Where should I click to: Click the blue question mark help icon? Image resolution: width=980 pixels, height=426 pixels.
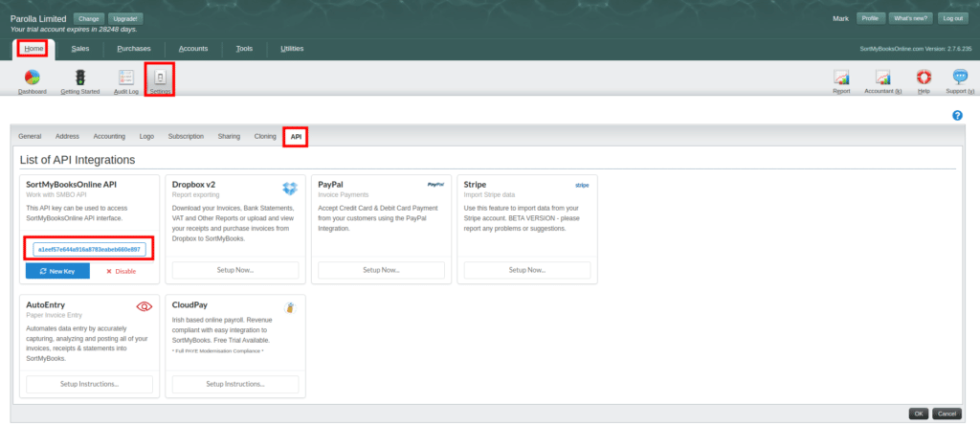coord(957,116)
